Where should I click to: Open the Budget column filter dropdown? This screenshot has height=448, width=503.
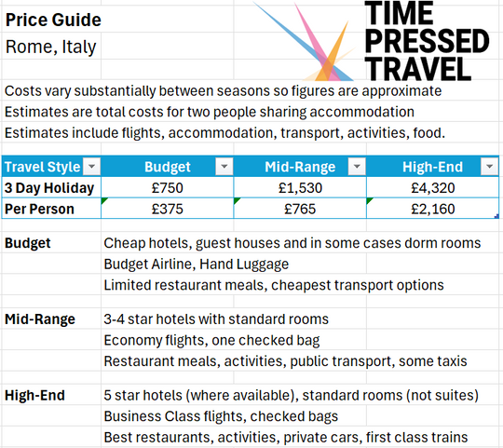(224, 167)
